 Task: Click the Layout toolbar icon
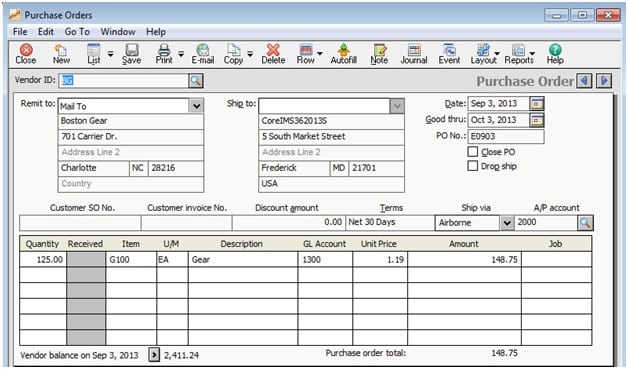point(483,54)
